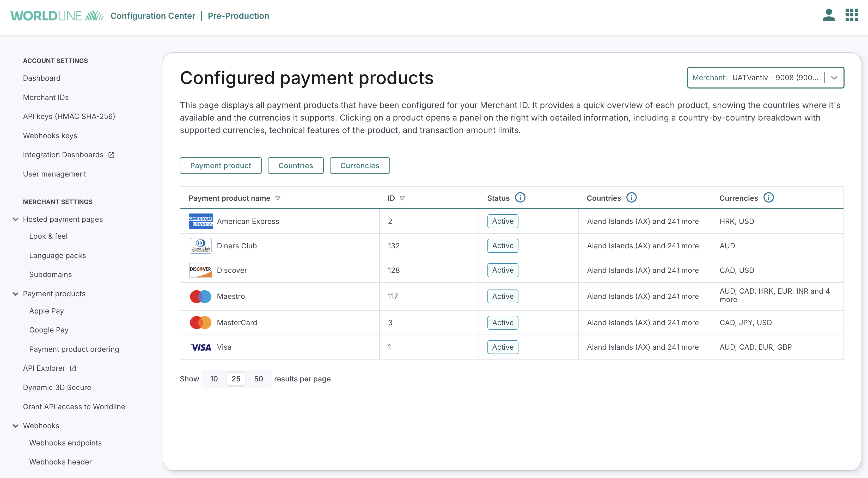Image resolution: width=868 pixels, height=478 pixels.
Task: Open the Dashboard page
Action: click(x=42, y=78)
